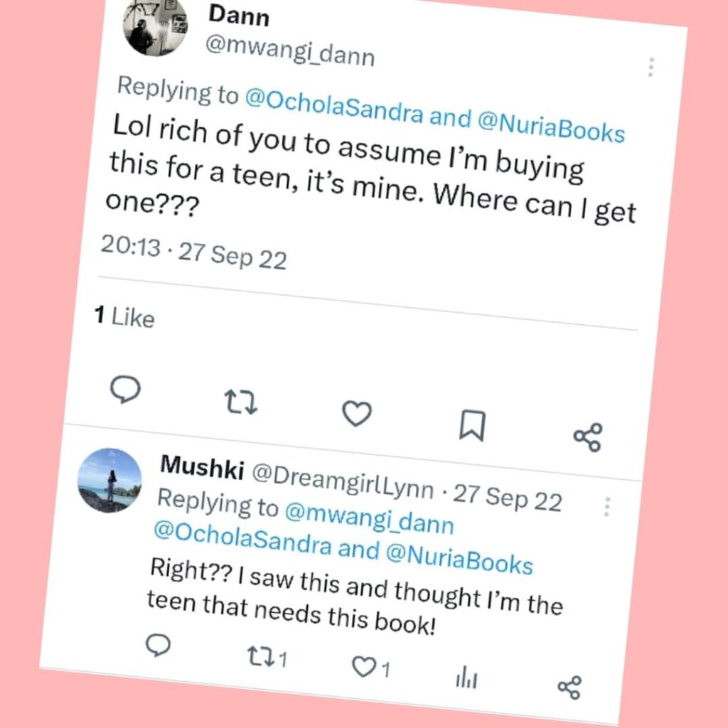
Task: Open the @NuriaBooks mention in Dann's tweet
Action: (x=552, y=128)
